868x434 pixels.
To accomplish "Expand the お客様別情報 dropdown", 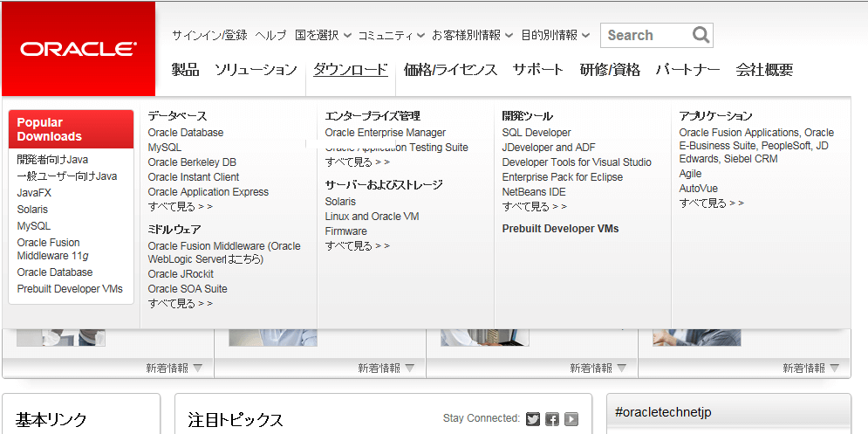I will [472, 36].
